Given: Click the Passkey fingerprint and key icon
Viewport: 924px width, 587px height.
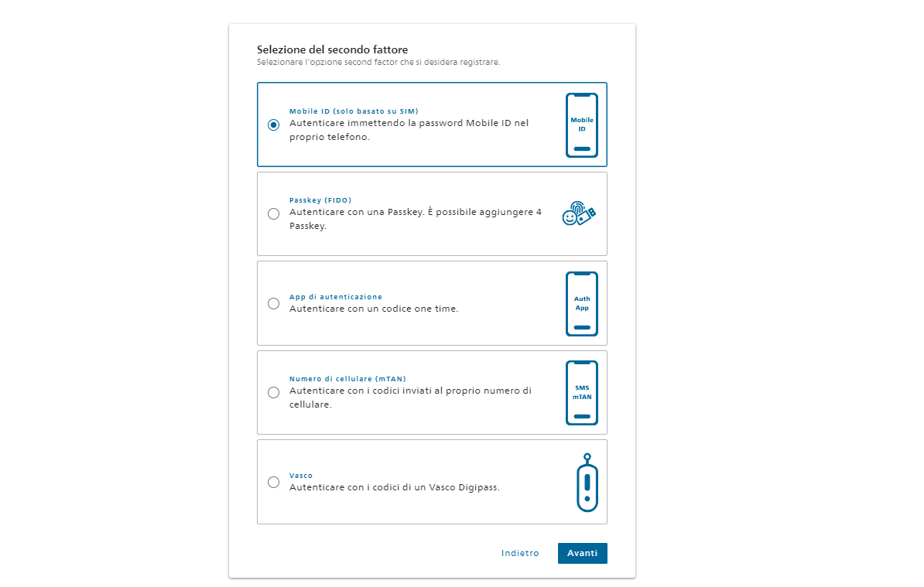Looking at the screenshot, I should pyautogui.click(x=579, y=213).
